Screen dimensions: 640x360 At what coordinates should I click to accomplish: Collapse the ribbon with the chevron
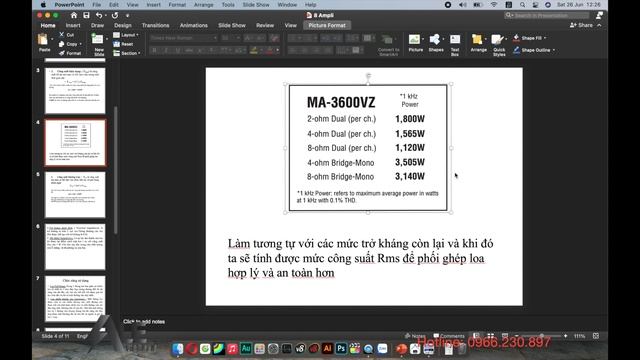point(599,25)
